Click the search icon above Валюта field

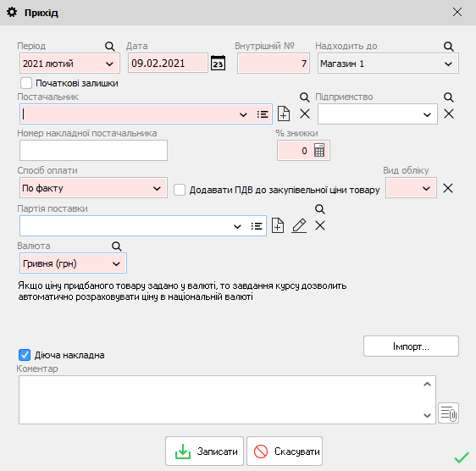click(117, 246)
